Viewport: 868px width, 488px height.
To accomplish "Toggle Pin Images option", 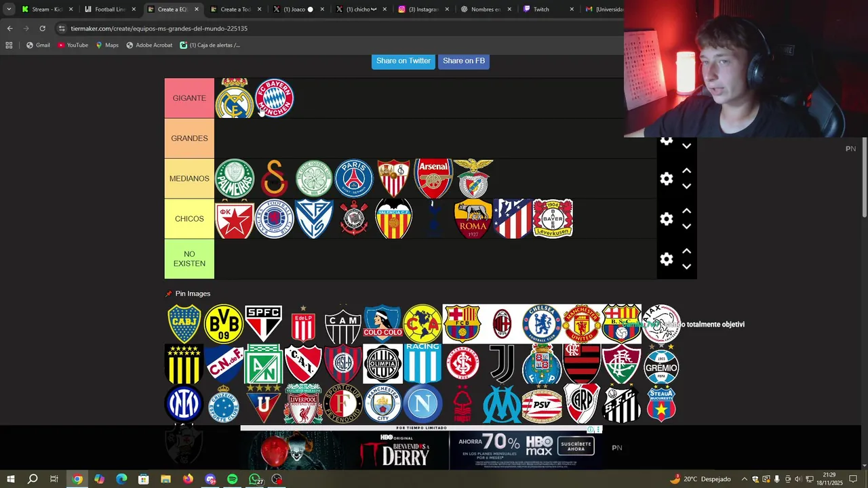I will [x=188, y=293].
